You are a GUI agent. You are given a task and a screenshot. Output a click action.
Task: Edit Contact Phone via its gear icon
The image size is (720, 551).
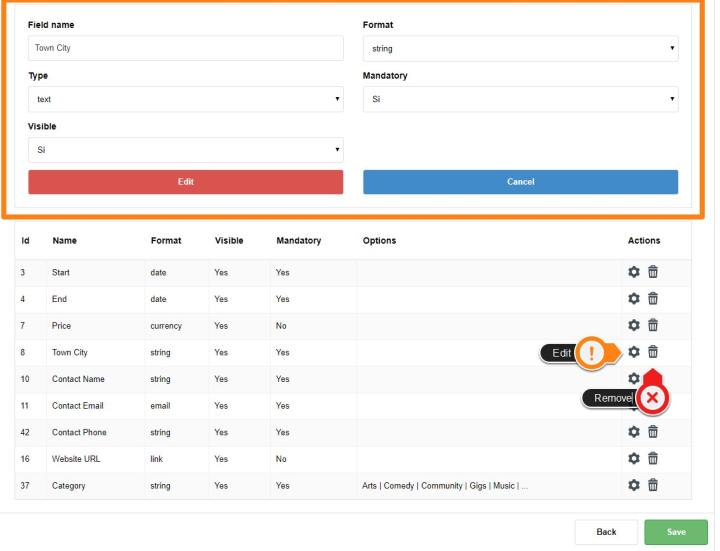click(634, 432)
